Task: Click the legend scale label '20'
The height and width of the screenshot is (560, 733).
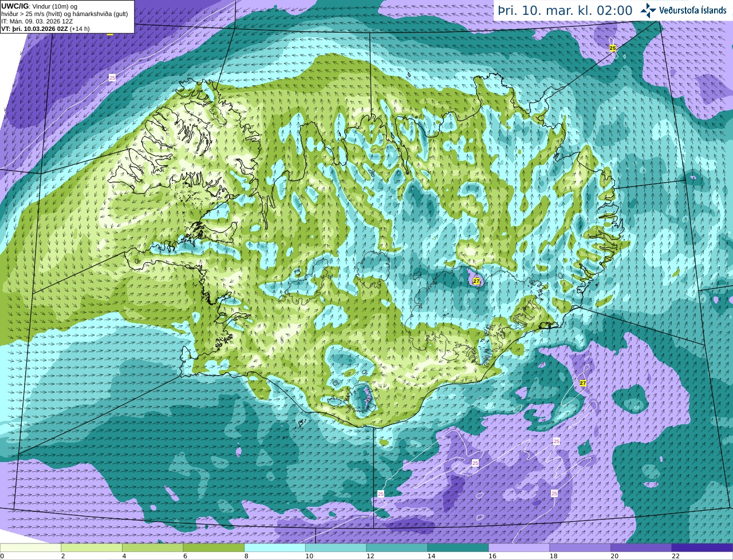Action: pyautogui.click(x=614, y=556)
